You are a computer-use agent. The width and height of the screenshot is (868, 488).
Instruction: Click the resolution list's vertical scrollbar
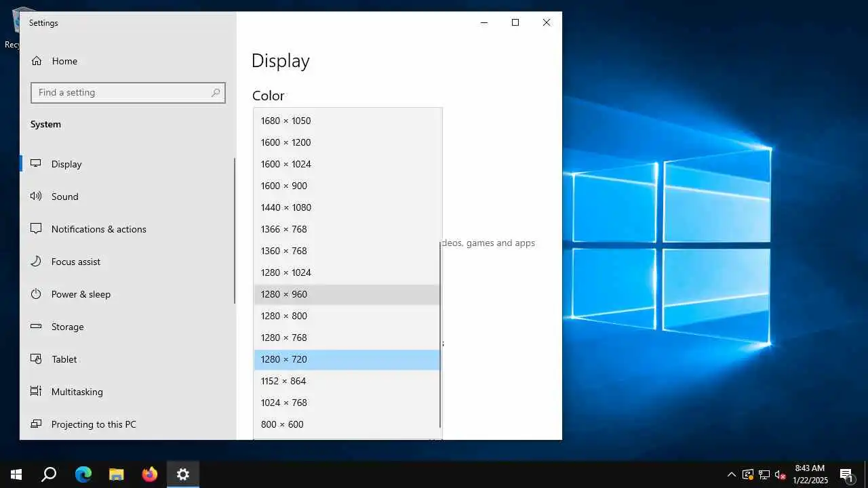click(x=441, y=335)
